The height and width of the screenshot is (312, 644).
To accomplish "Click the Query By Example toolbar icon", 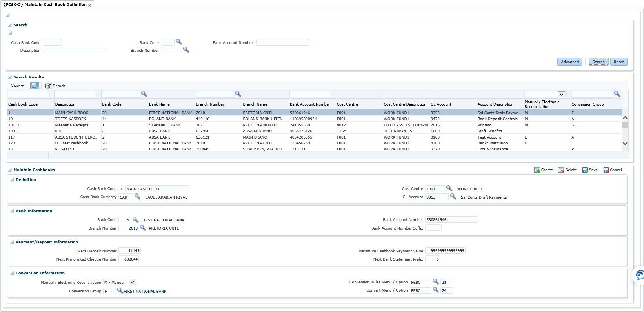I will tap(35, 86).
